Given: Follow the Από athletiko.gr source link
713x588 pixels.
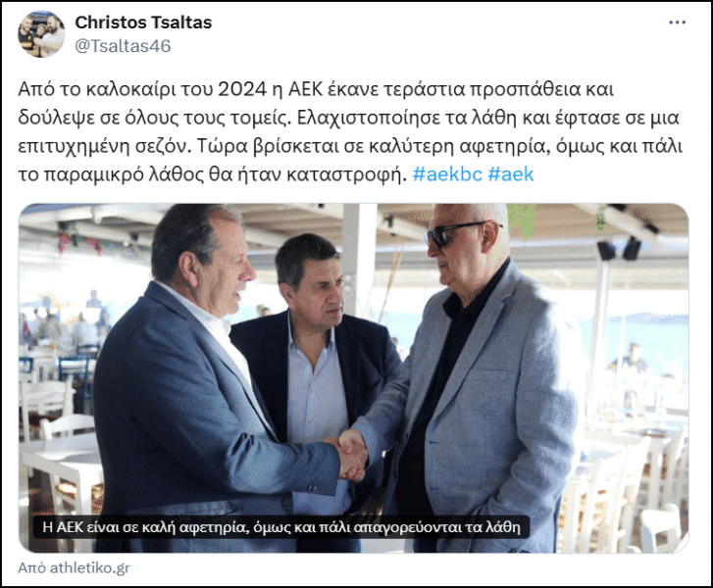Looking at the screenshot, I should tap(74, 567).
